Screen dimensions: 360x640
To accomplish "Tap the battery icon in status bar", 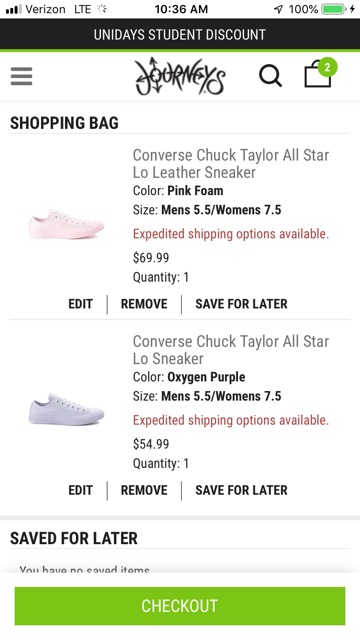I will click(x=334, y=9).
